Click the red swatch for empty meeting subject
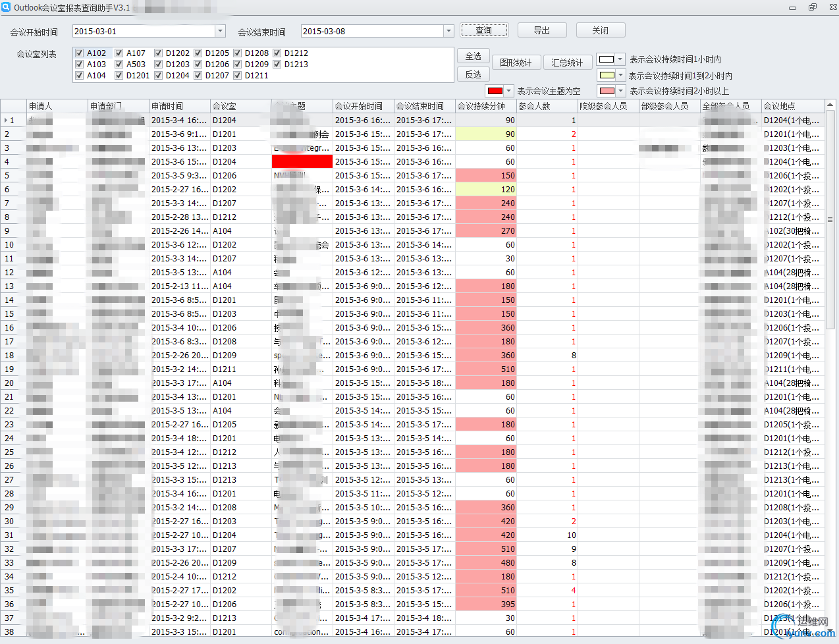839x644 pixels. click(495, 91)
